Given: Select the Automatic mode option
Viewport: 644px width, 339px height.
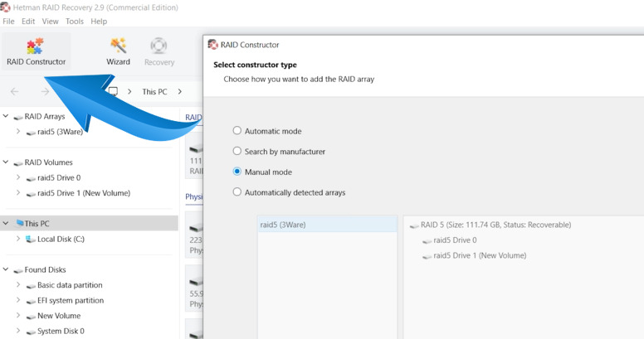Looking at the screenshot, I should [237, 130].
